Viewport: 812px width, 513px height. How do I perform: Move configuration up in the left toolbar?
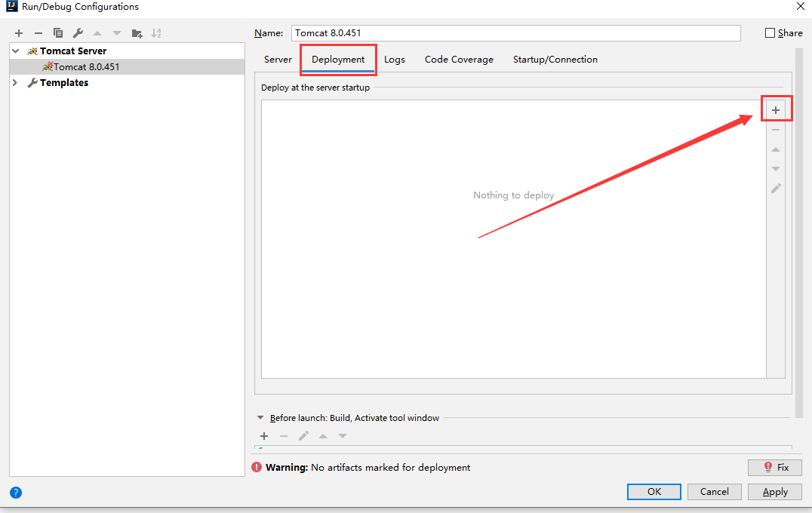click(97, 33)
